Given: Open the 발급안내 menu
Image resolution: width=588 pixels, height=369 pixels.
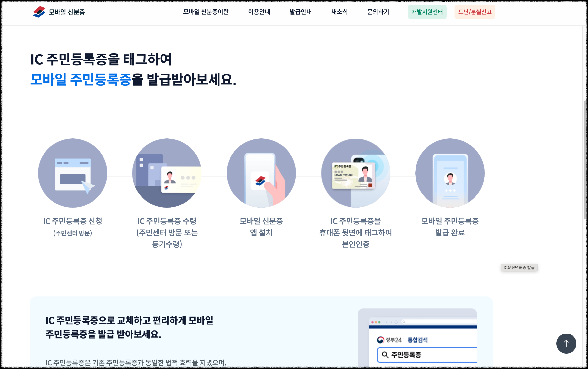Looking at the screenshot, I should 300,12.
